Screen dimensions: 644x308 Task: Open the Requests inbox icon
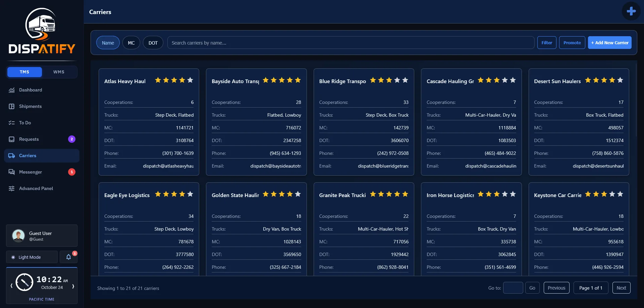12,139
